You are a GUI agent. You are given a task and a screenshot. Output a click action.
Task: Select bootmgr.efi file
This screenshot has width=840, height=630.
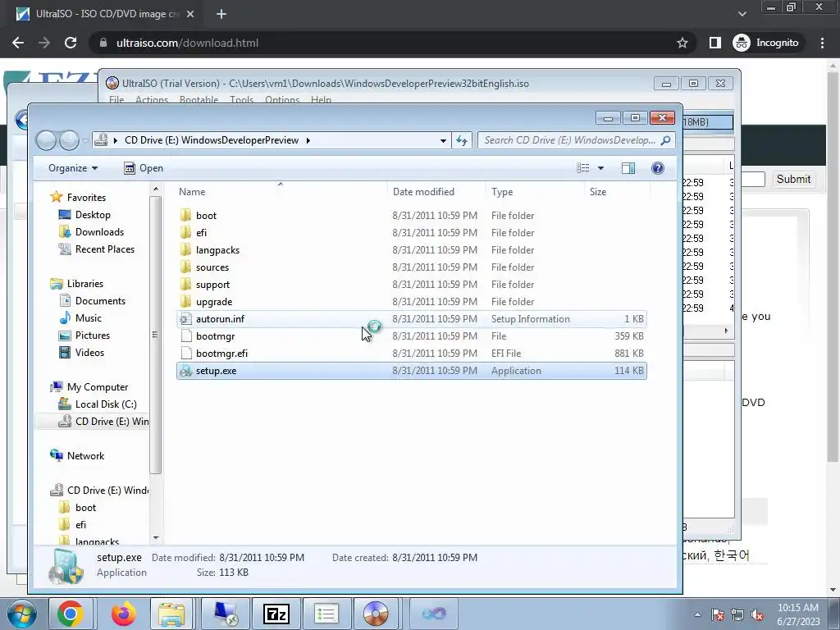click(412, 353)
